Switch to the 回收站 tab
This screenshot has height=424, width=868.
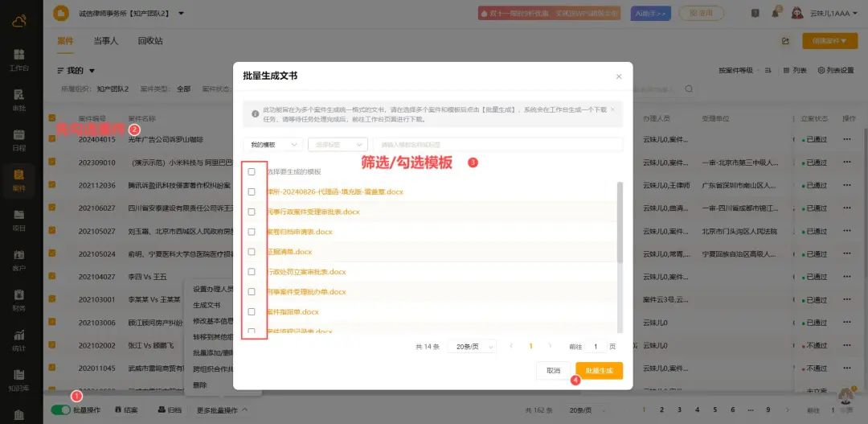point(150,41)
